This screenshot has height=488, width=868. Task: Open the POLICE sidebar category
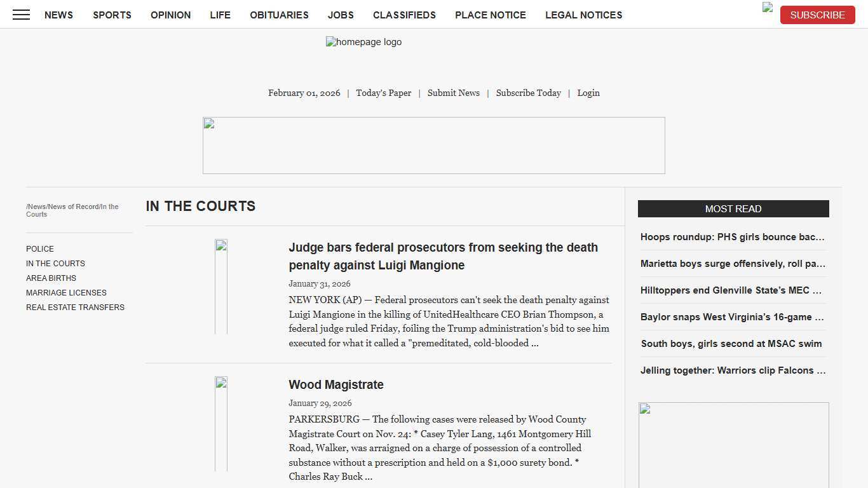point(40,248)
